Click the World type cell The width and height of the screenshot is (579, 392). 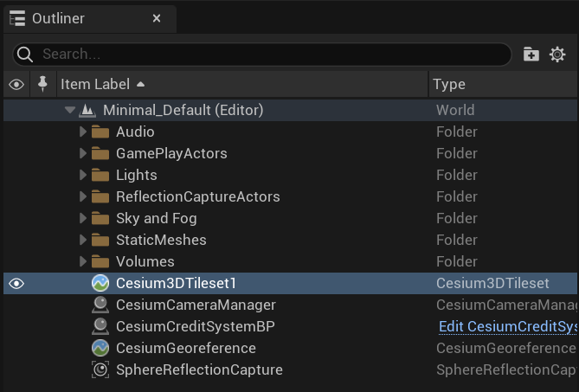[455, 110]
